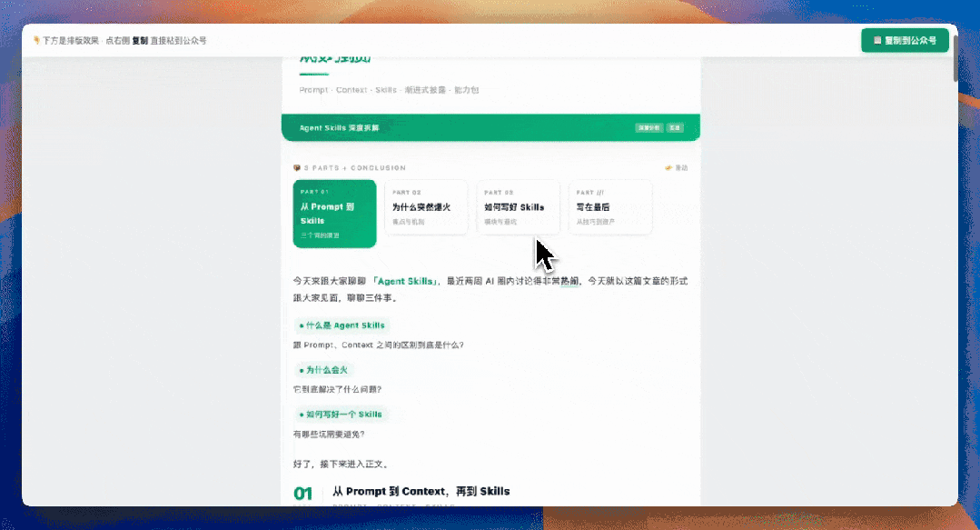980x530 pixels.
Task: Click the 01 section heading 从 Prompt 到 Context，再到 Skills
Action: pos(421,491)
